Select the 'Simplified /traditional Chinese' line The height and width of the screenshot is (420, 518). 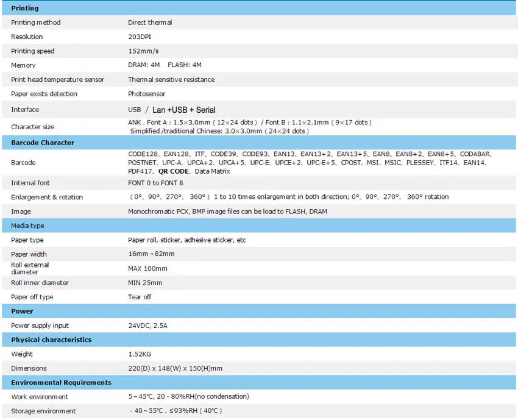coord(219,131)
